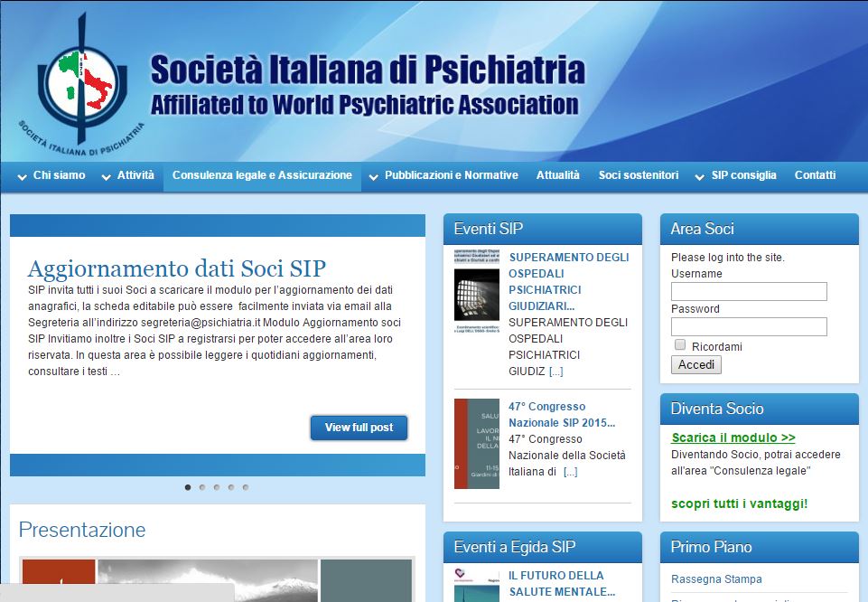Expand the Pubblicazioni e Normative chevron
868x602 pixels.
[x=374, y=177]
